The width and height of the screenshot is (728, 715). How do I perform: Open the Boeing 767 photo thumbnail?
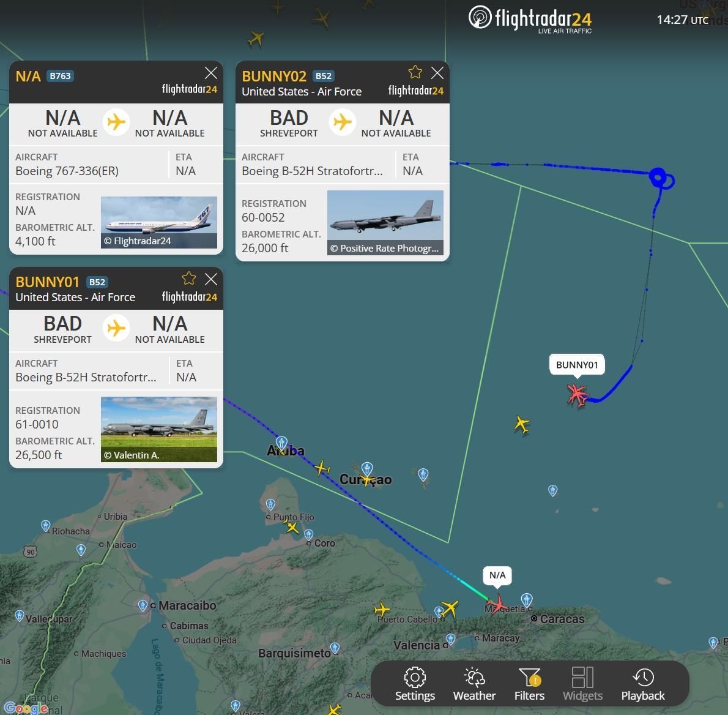[159, 222]
